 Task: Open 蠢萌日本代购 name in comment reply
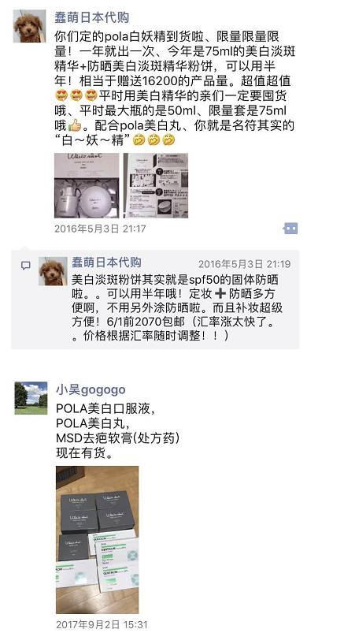106,262
